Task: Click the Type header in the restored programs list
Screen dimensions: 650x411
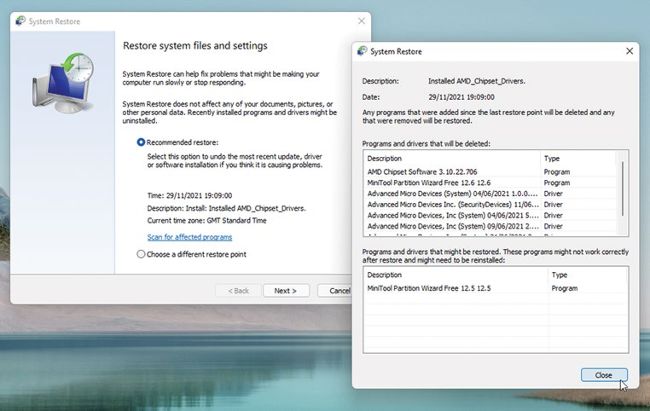Action: 585,274
